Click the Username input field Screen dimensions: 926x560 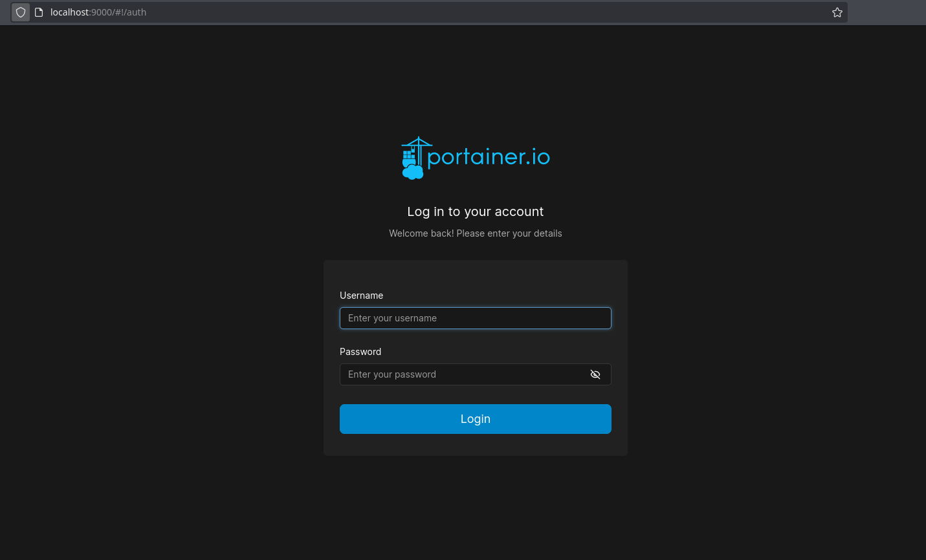475,318
